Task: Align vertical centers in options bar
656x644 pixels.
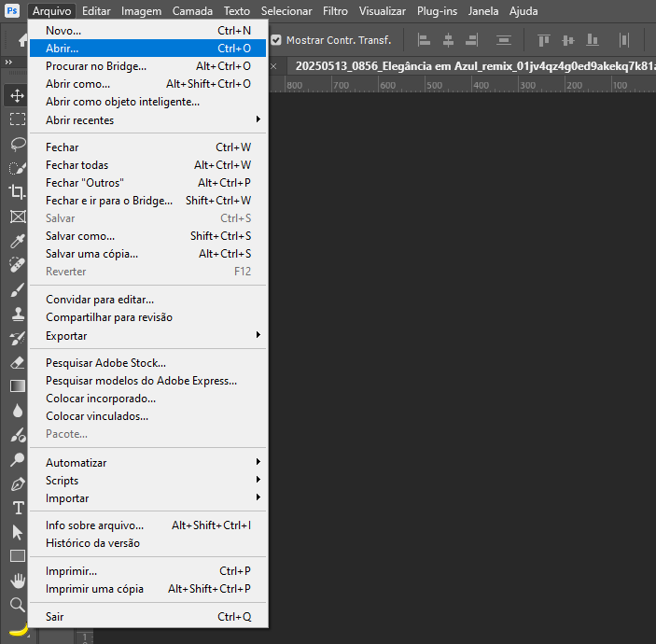Action: coord(567,40)
